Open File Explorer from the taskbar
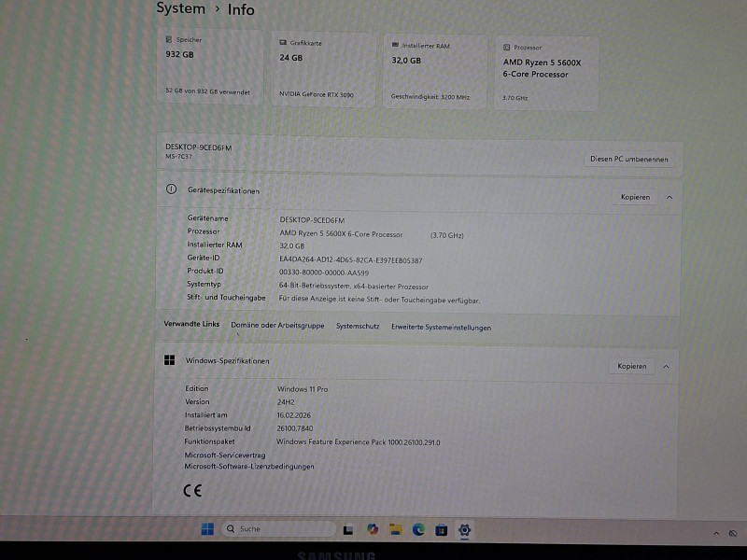Viewport: 747px width, 560px height. tap(396, 529)
